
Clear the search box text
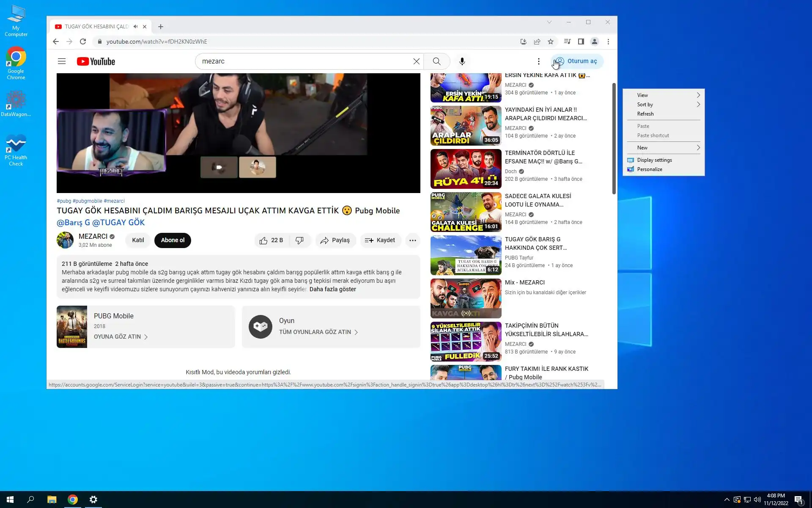(416, 61)
